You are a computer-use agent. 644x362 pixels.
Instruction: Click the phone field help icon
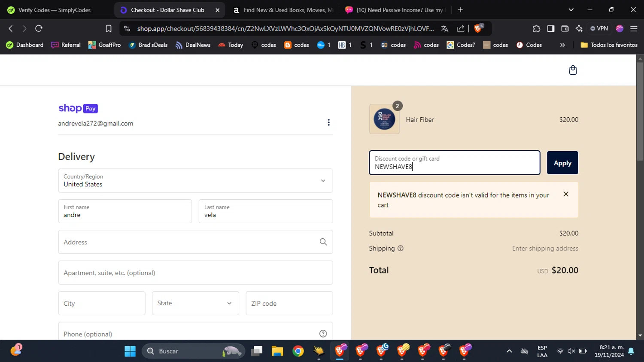(x=323, y=334)
